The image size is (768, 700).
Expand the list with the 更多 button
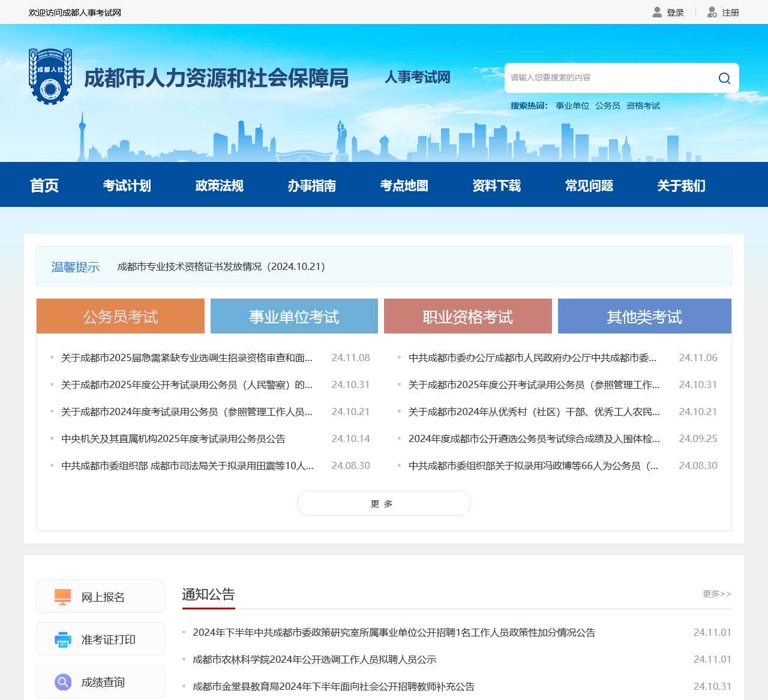tap(383, 503)
